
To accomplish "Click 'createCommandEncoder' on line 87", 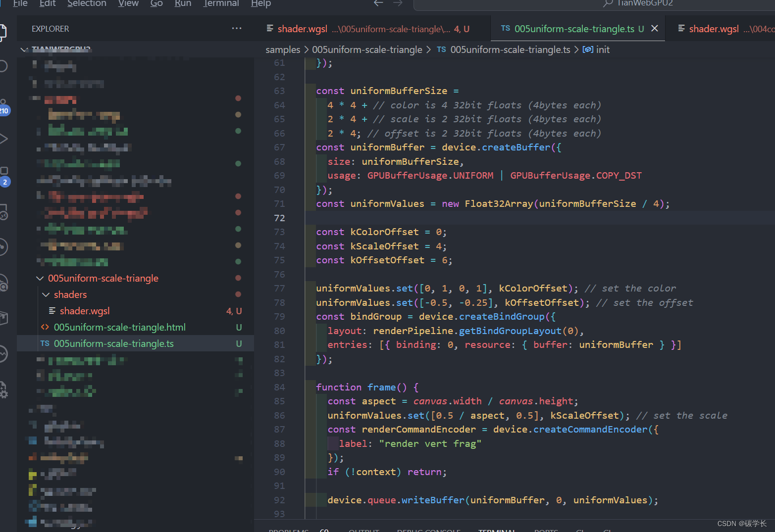I will [x=590, y=430].
